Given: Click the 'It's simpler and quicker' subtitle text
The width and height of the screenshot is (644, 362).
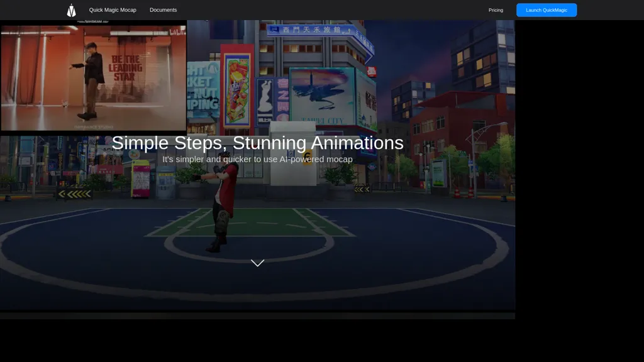Looking at the screenshot, I should 257,159.
